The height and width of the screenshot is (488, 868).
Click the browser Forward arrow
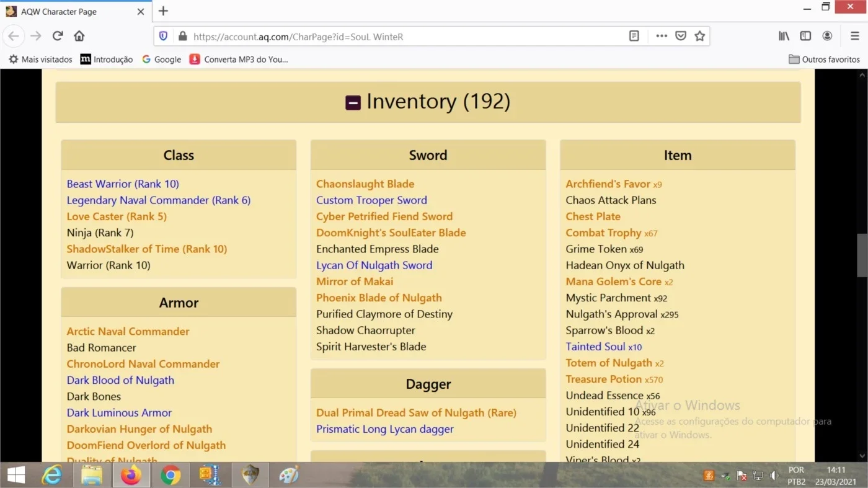pyautogui.click(x=36, y=36)
